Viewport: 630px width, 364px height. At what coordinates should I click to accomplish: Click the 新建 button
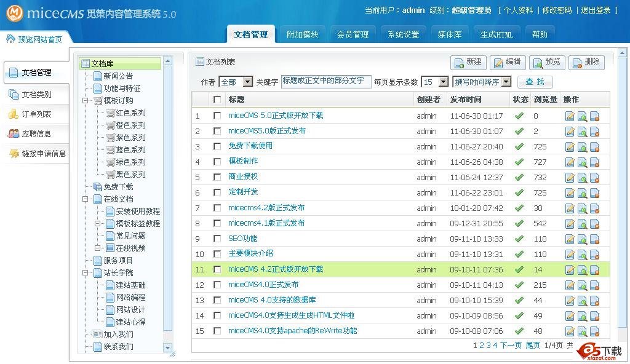[468, 62]
